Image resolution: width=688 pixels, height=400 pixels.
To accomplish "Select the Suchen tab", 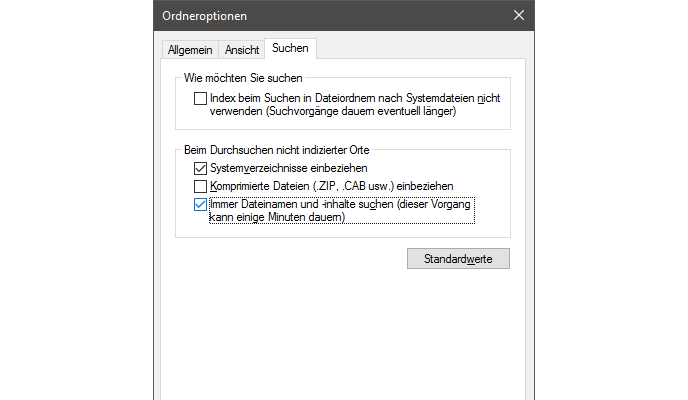I will 290,48.
